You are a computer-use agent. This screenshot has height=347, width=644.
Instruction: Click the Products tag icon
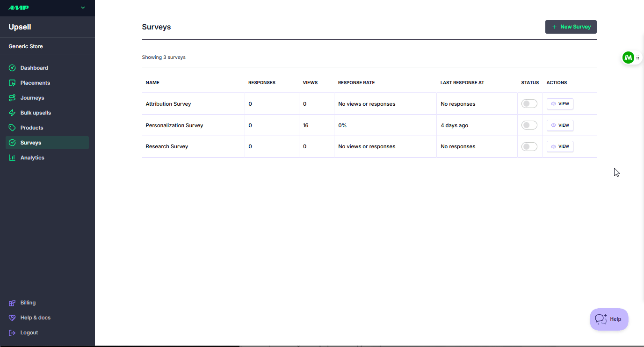[12, 128]
